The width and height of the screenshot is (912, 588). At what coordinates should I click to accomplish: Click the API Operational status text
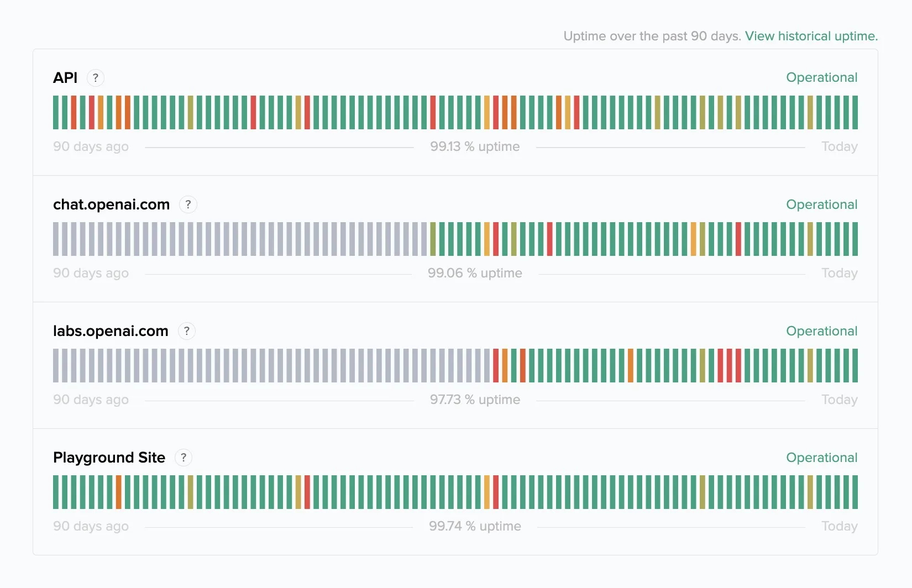pyautogui.click(x=821, y=77)
